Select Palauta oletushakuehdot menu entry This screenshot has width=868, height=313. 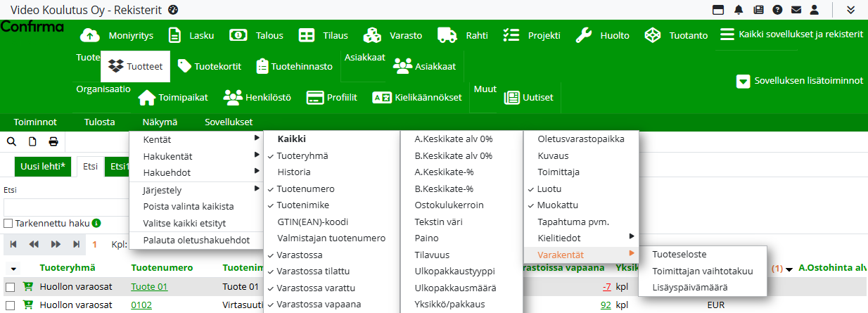196,240
